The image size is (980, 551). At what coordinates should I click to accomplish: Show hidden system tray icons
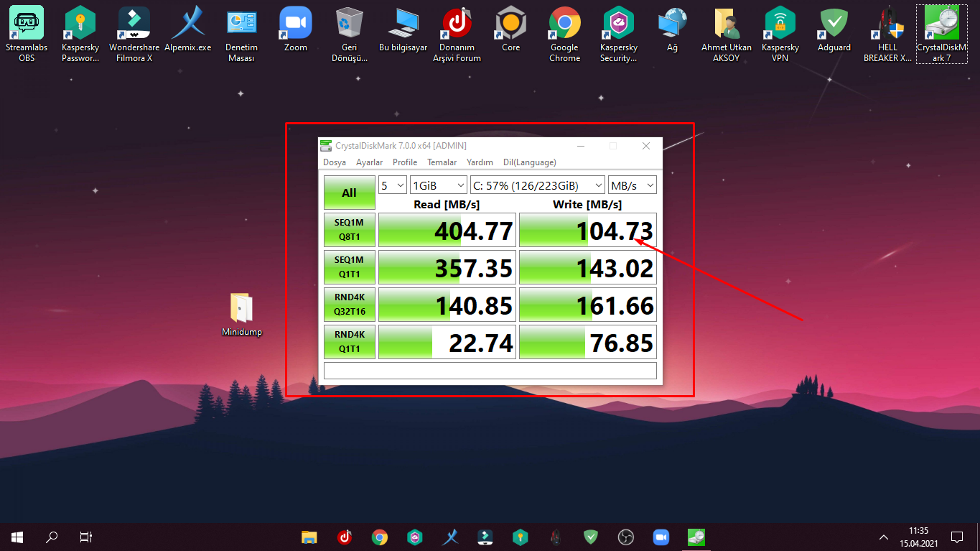883,537
